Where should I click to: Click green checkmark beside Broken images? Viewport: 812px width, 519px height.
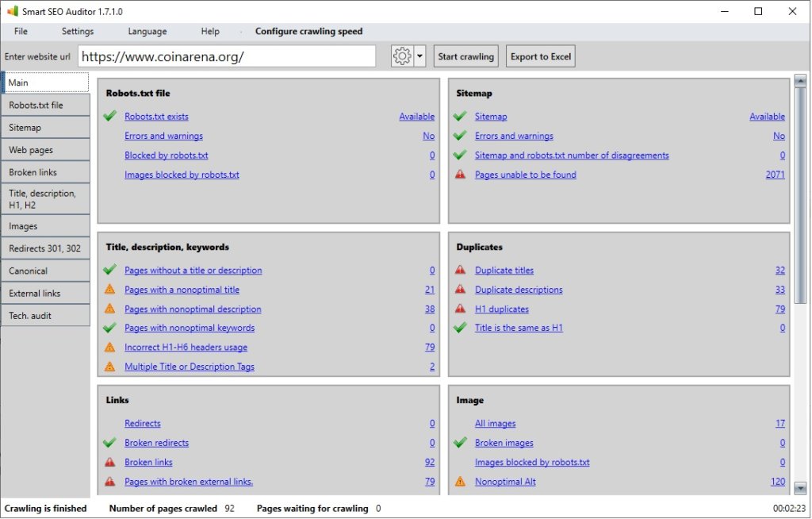[x=460, y=443]
